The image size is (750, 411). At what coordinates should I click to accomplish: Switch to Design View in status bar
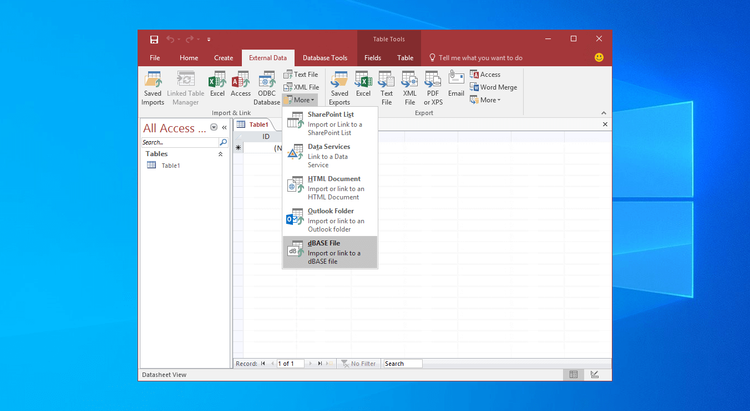tap(595, 375)
